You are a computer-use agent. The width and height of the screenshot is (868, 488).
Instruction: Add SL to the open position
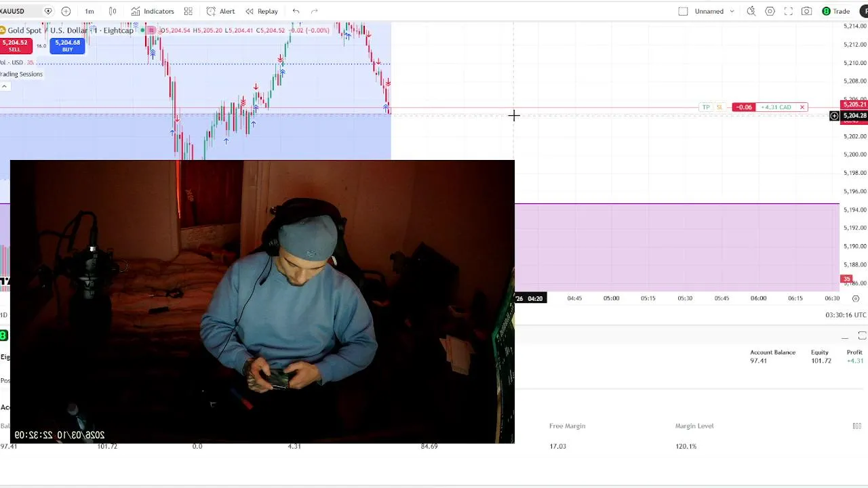(x=719, y=107)
